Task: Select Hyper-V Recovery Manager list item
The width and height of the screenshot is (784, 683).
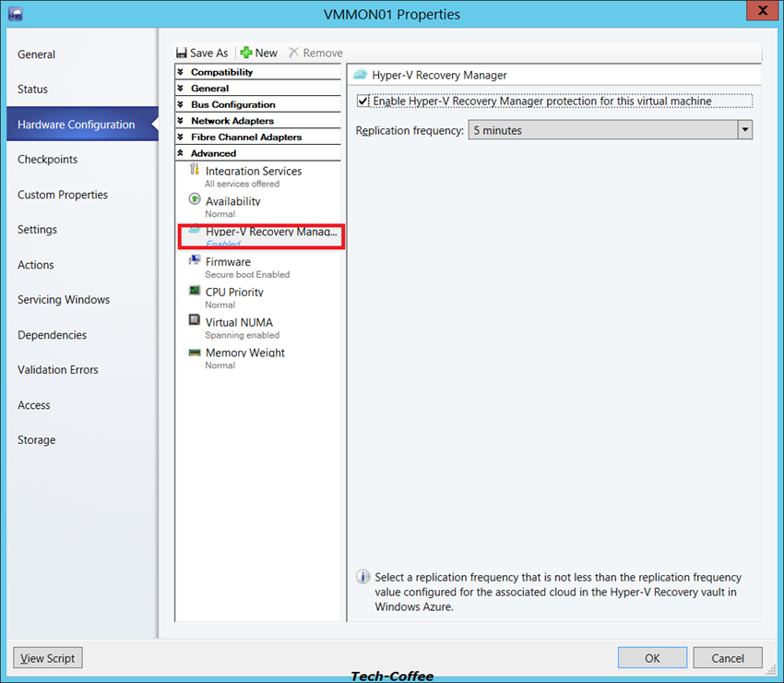Action: [x=261, y=236]
